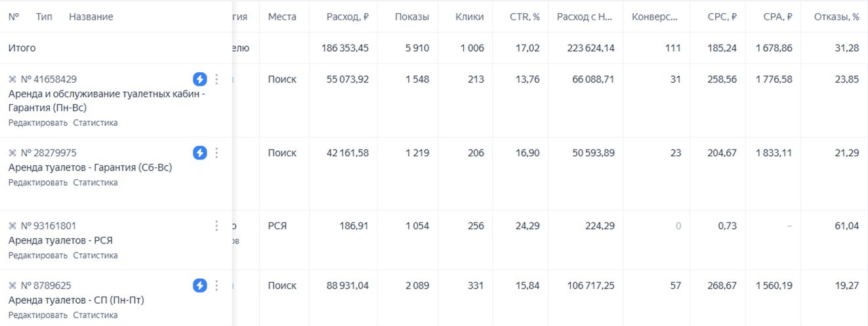The image size is (868, 326).
Task: Open Статистика for campaign № 28279975
Action: click(95, 182)
